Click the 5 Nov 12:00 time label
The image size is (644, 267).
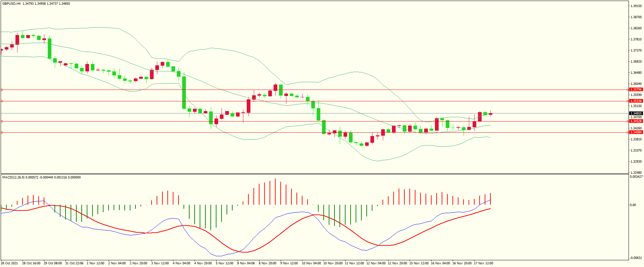(x=225, y=263)
